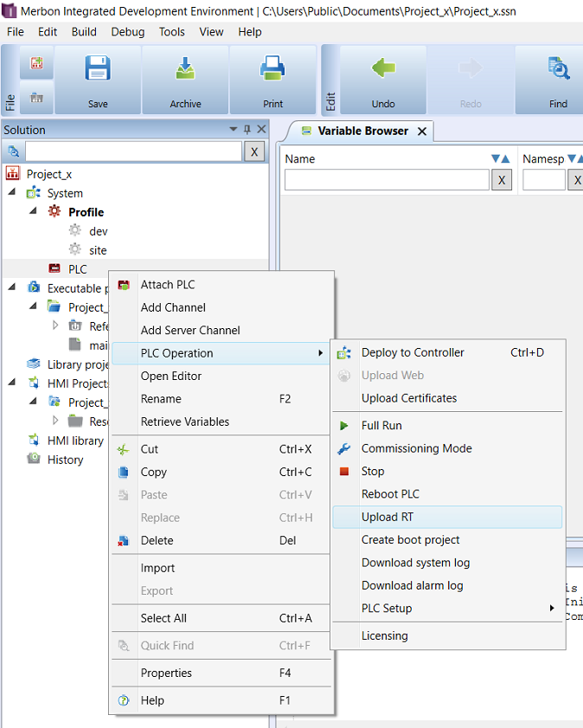
Task: Click the Solution search input field
Action: pyautogui.click(x=133, y=151)
